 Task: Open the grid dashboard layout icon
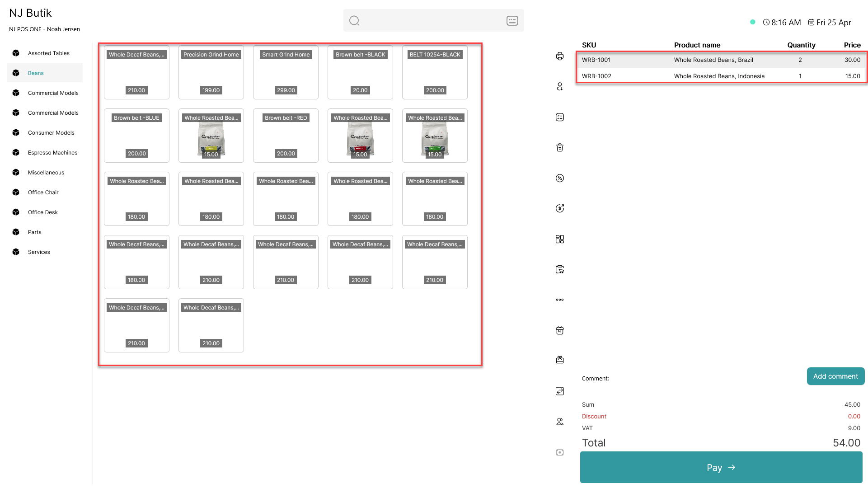pos(560,239)
